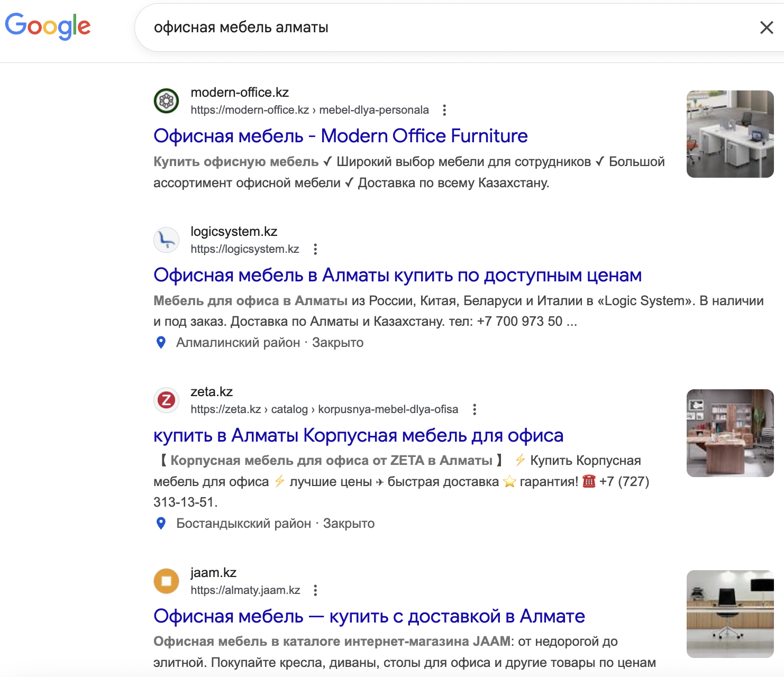Viewport: 784px width, 677px height.
Task: Click the logicsystem.kz site favicon
Action: pyautogui.click(x=166, y=240)
